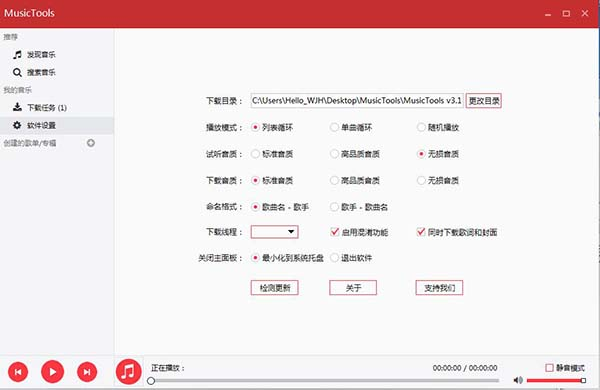
Task: Click the 关于 button
Action: pyautogui.click(x=353, y=288)
